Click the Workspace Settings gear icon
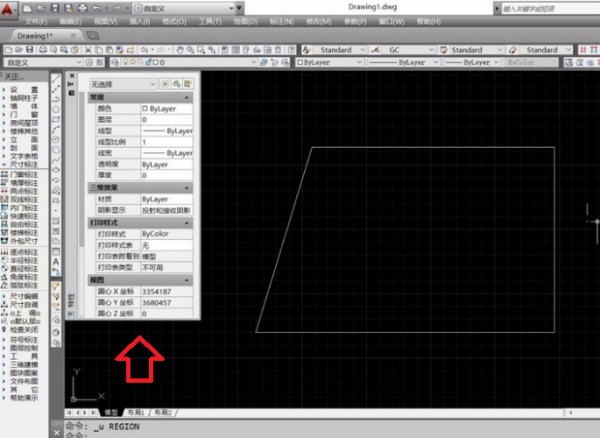 tap(89, 62)
